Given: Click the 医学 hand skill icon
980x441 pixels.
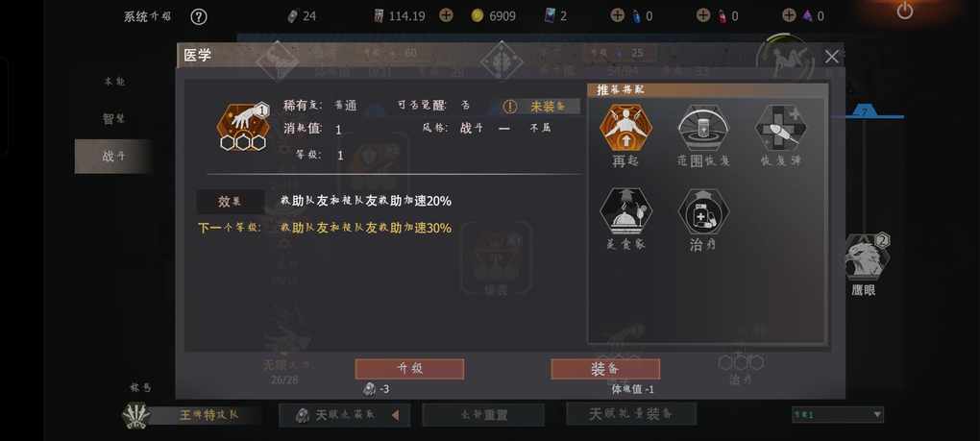Looking at the screenshot, I should click(243, 127).
